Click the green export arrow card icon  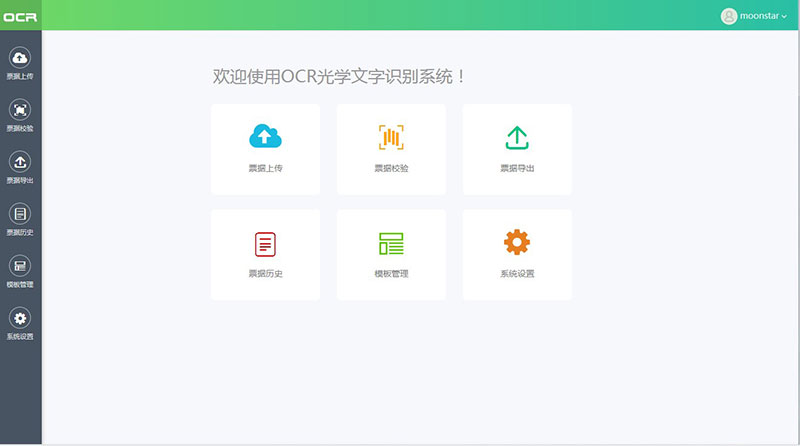[x=517, y=137]
